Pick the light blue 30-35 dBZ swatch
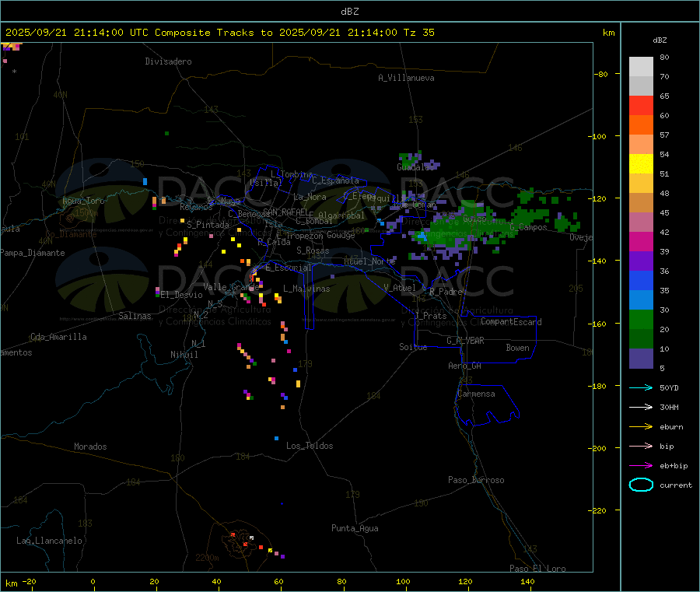This screenshot has width=700, height=592. (641, 300)
